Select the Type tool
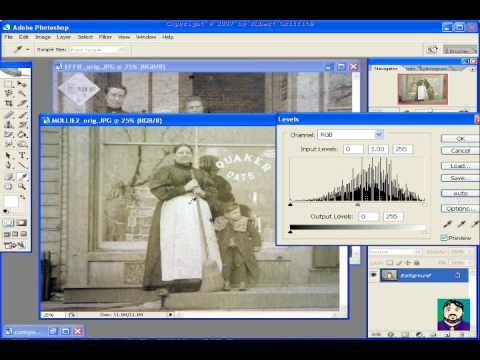The image size is (480, 360). coord(22,155)
